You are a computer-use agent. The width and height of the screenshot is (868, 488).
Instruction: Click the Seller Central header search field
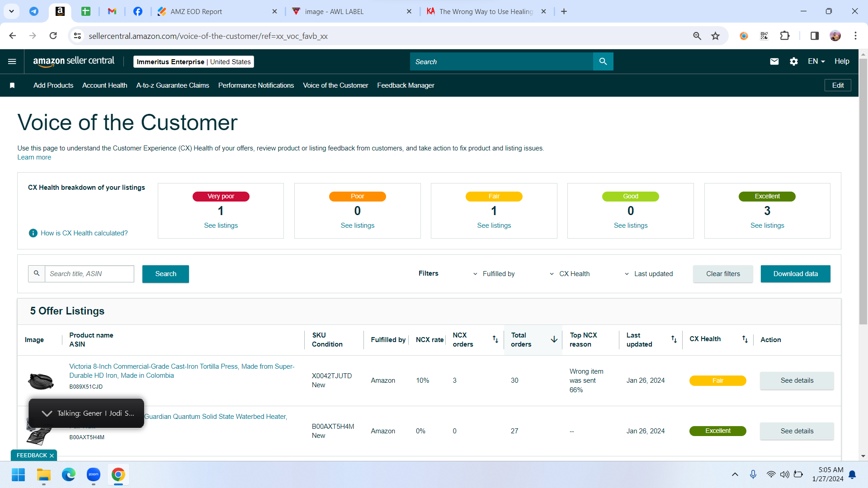501,61
